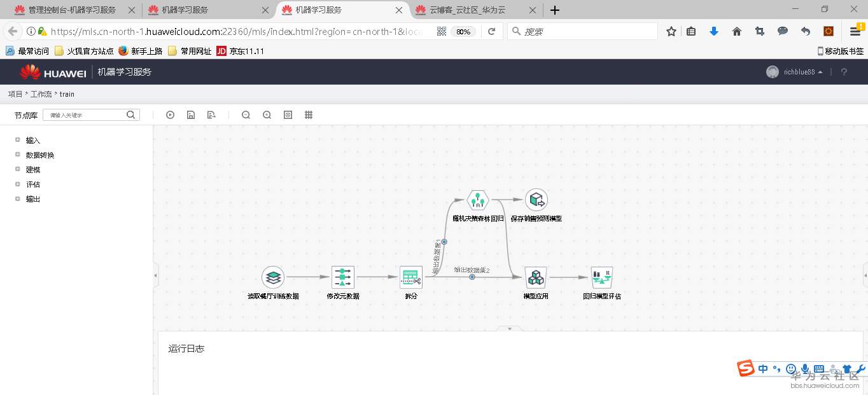Click the fit-to-view icon on toolbar
Viewport: 868px width, 395px height.
tap(288, 114)
